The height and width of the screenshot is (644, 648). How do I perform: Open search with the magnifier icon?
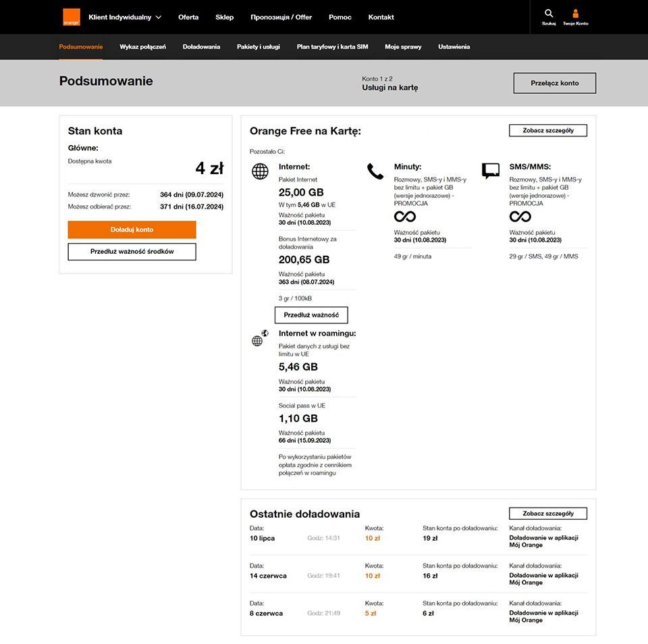pyautogui.click(x=549, y=14)
